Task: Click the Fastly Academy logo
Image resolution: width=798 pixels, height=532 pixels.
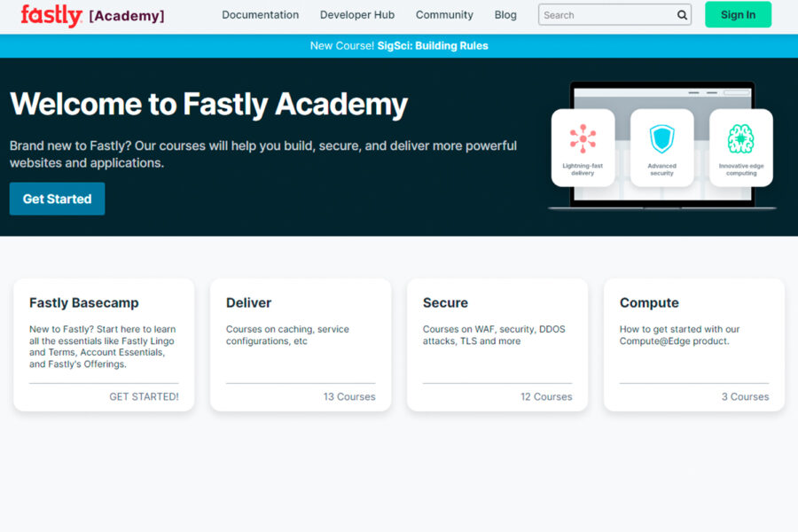Action: (92, 15)
